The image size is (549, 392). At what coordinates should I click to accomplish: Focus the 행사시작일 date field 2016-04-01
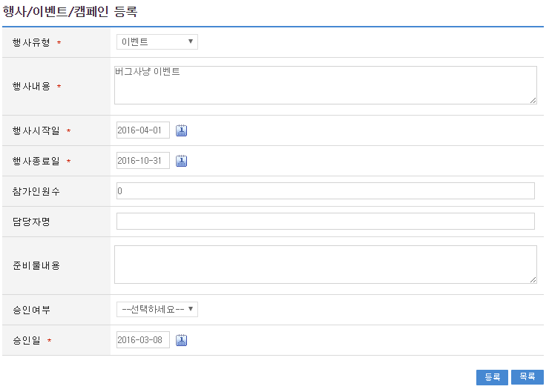click(x=143, y=130)
